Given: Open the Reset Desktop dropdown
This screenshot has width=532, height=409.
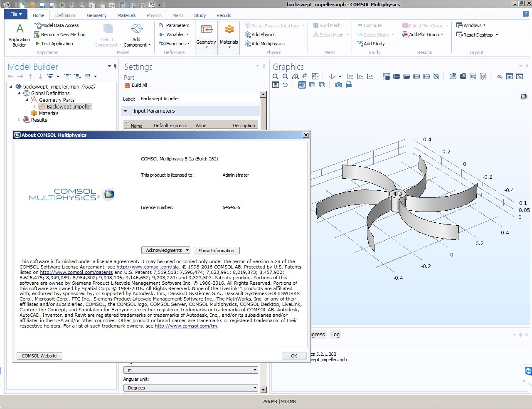Looking at the screenshot, I should pos(477,34).
